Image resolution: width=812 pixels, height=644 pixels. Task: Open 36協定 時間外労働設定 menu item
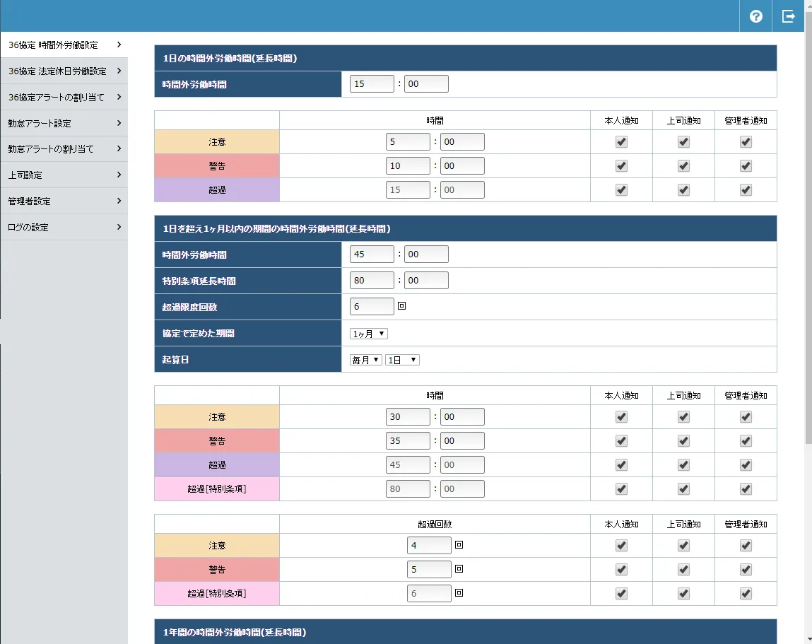click(53, 45)
